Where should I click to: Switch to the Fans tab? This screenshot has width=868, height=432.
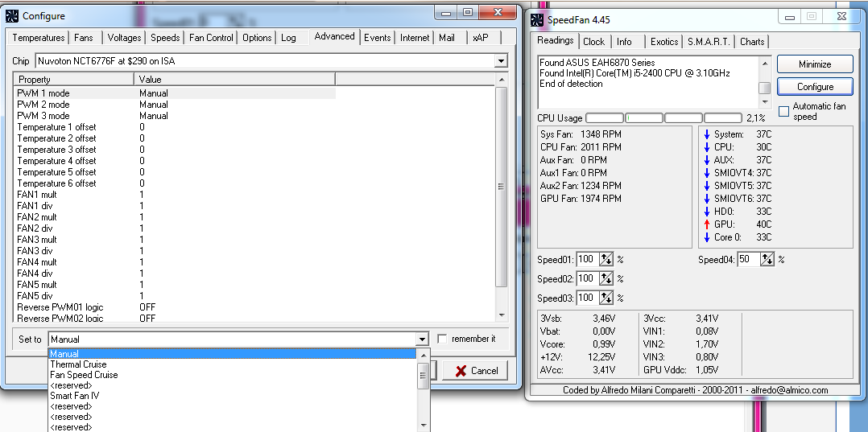point(84,38)
